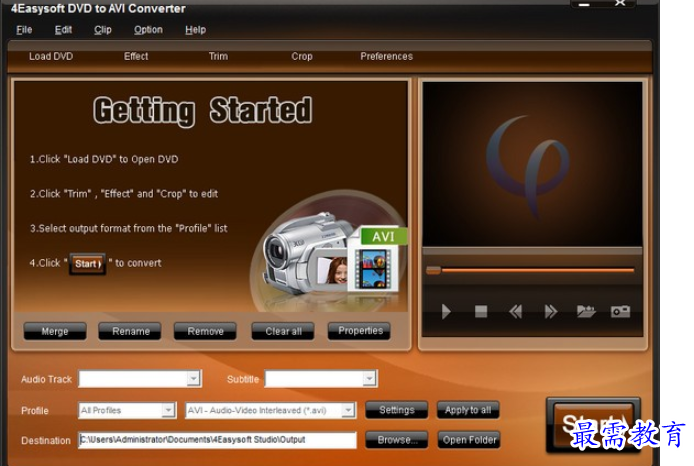Click step 3 Profile list instruction text
The width and height of the screenshot is (694, 466).
coord(128,228)
